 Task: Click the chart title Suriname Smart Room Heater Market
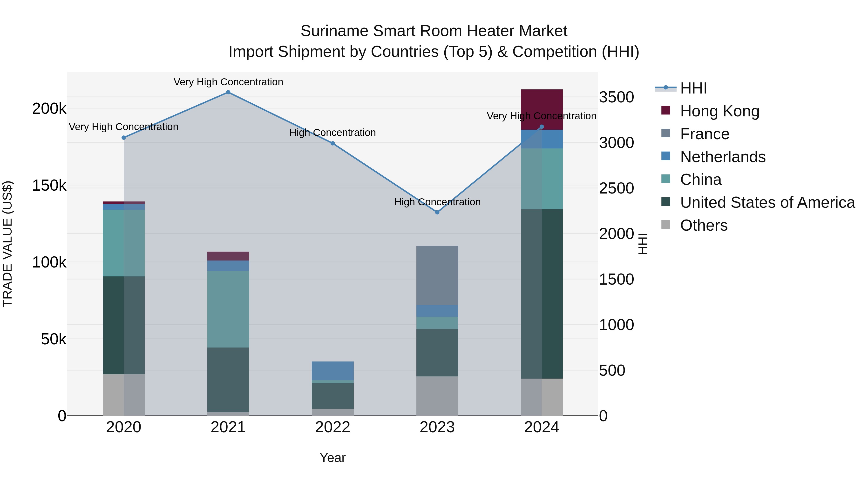point(434,31)
